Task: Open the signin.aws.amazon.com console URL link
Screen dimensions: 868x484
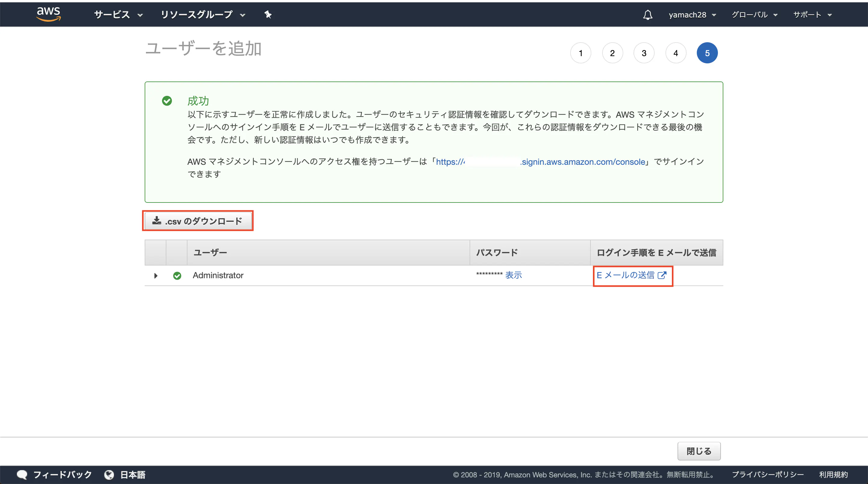Action: [582, 162]
